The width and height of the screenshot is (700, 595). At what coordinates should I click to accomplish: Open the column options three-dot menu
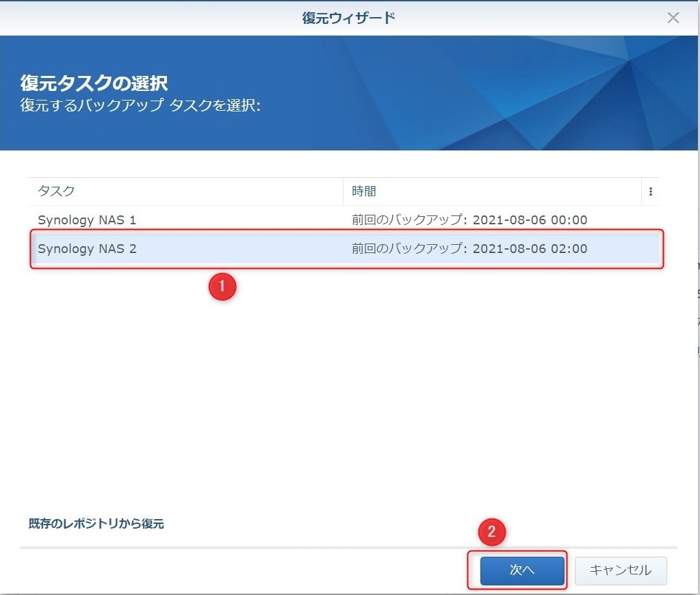[650, 191]
